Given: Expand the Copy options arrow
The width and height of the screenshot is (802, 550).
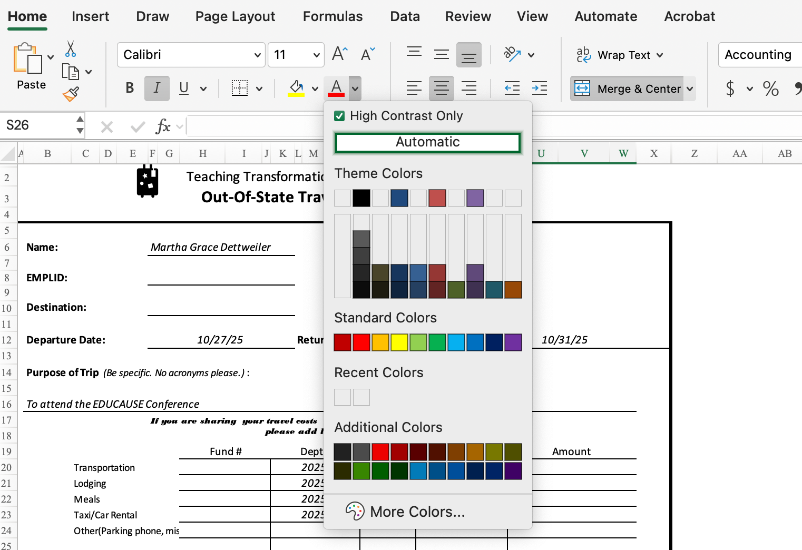Looking at the screenshot, I should click(88, 72).
